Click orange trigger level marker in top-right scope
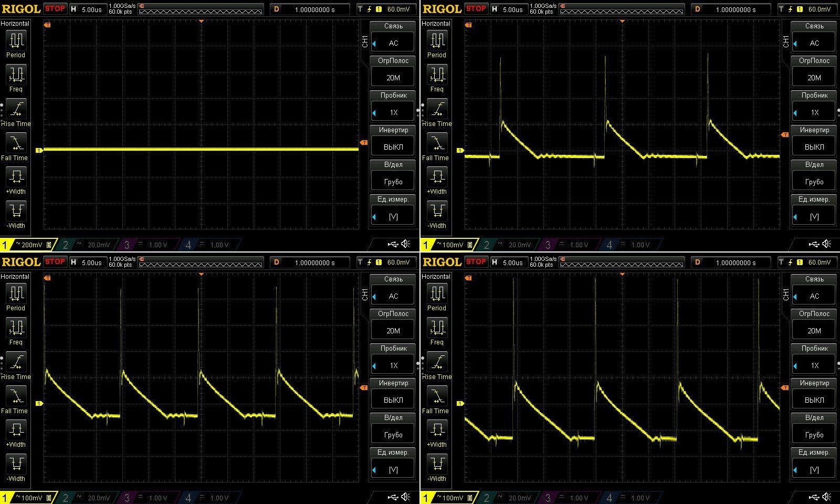 pos(785,135)
